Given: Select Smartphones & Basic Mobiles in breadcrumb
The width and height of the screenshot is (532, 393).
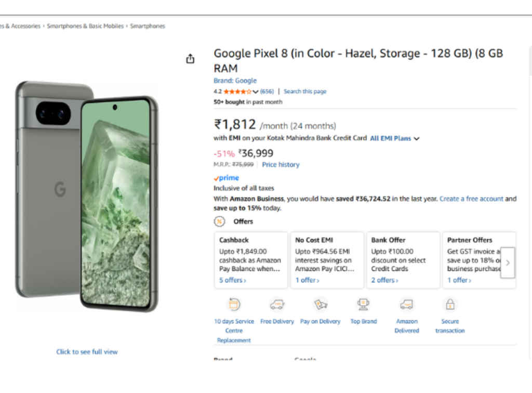Looking at the screenshot, I should pos(85,25).
